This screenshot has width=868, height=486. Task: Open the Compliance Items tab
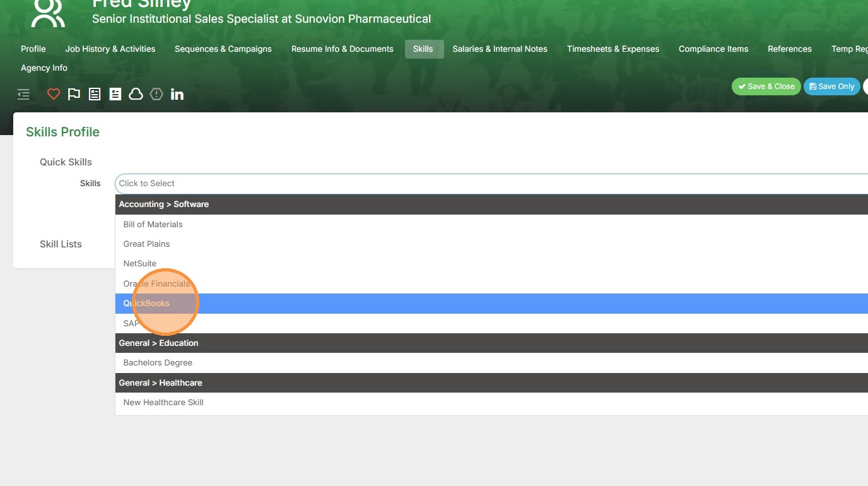(x=713, y=49)
